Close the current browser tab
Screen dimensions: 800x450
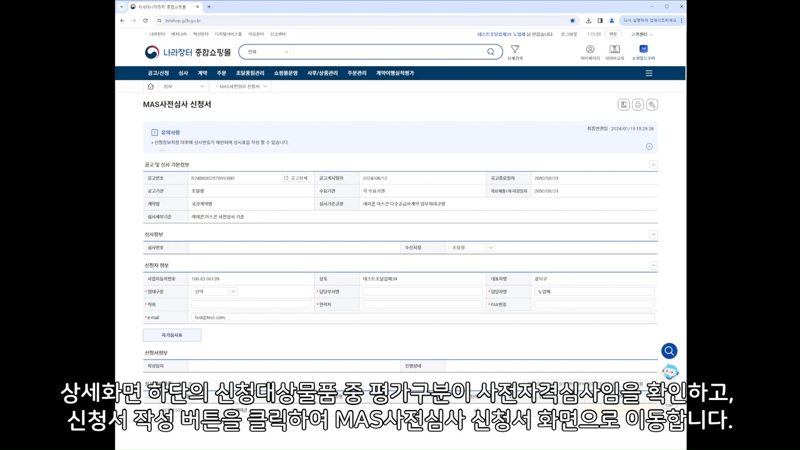(x=197, y=7)
